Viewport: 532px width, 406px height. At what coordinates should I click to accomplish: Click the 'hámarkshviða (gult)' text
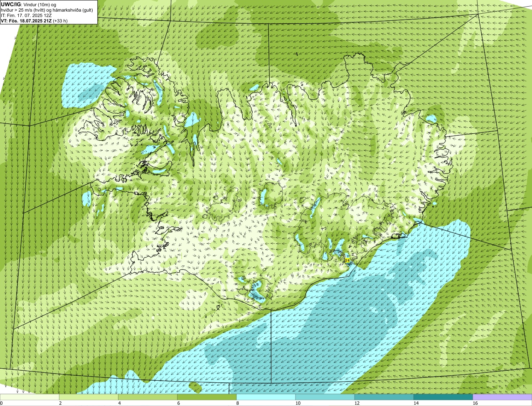(73, 10)
